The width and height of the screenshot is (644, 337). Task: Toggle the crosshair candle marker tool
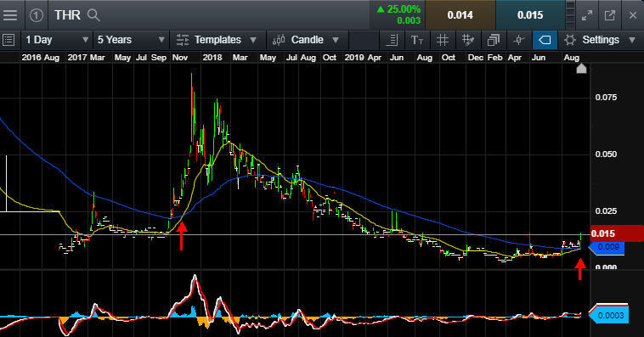tap(519, 40)
